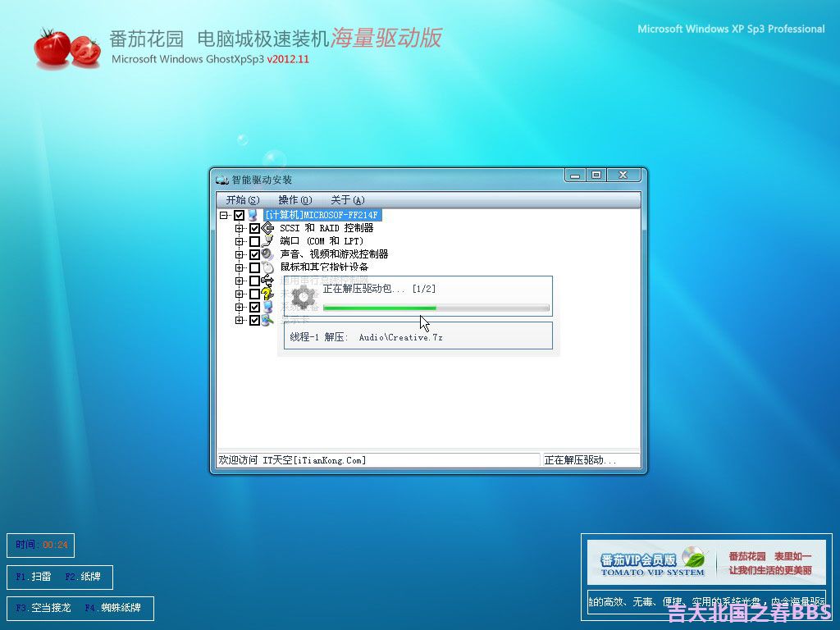Click the USB controller icon in the tree
Viewport: 840px width, 630px height.
267,281
